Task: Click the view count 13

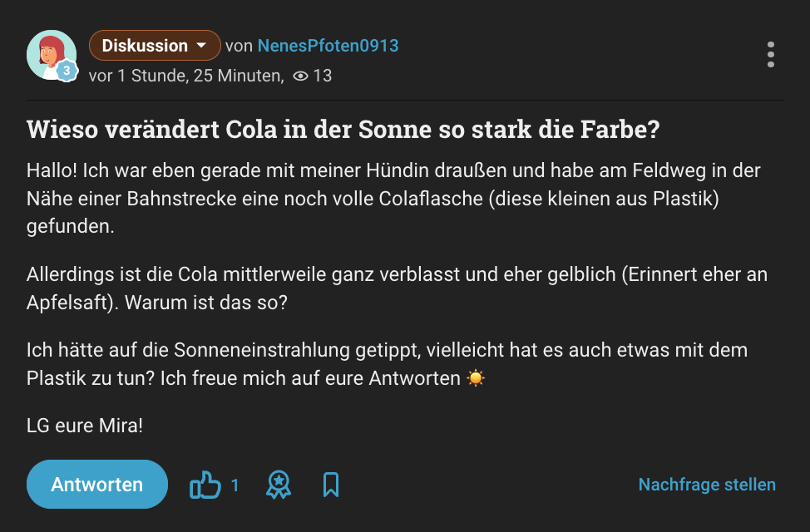Action: pyautogui.click(x=323, y=76)
